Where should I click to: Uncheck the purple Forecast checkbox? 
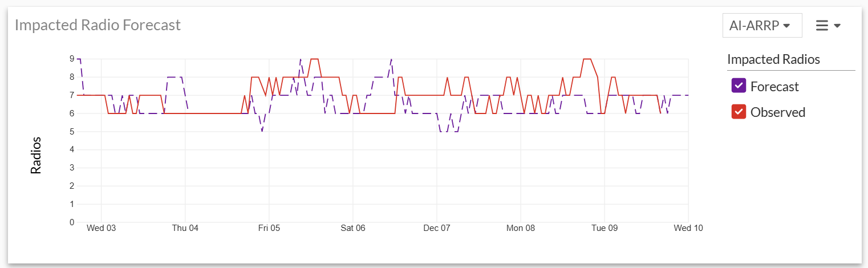(739, 86)
